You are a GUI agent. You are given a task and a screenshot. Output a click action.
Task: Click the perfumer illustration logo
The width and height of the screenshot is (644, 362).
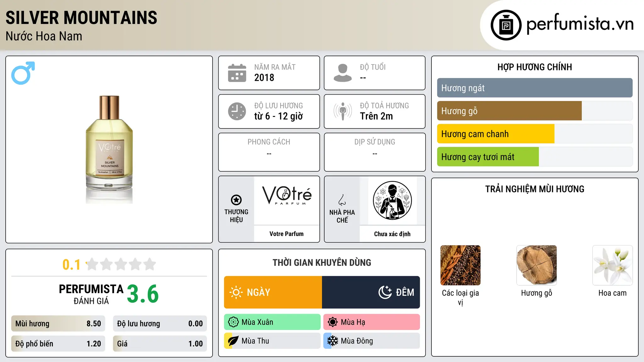(x=392, y=200)
